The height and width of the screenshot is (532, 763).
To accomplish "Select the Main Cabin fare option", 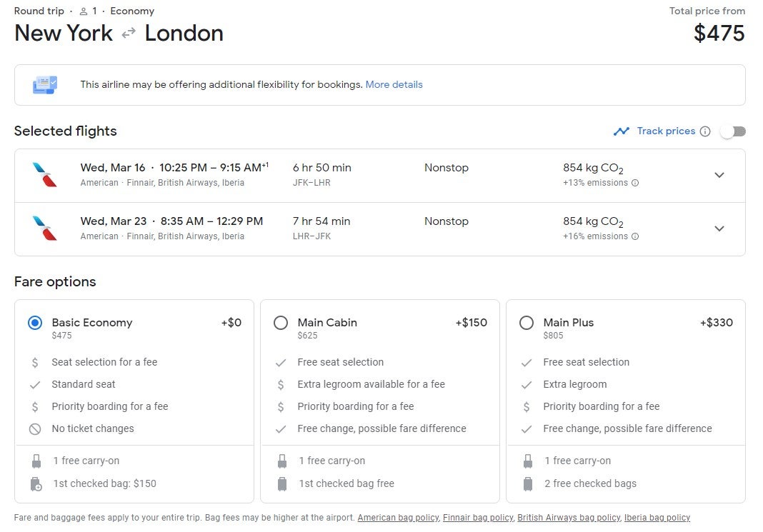I will click(281, 323).
